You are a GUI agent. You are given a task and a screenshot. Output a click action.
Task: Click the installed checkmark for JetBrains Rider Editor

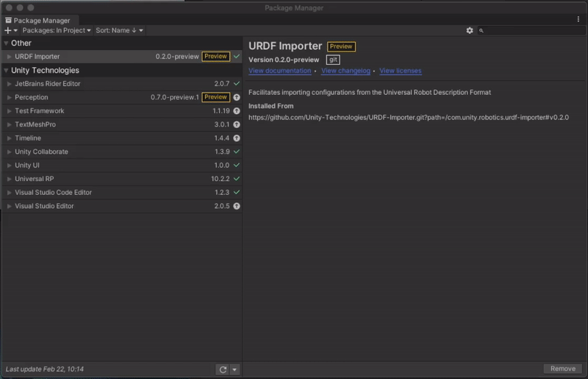pos(237,83)
